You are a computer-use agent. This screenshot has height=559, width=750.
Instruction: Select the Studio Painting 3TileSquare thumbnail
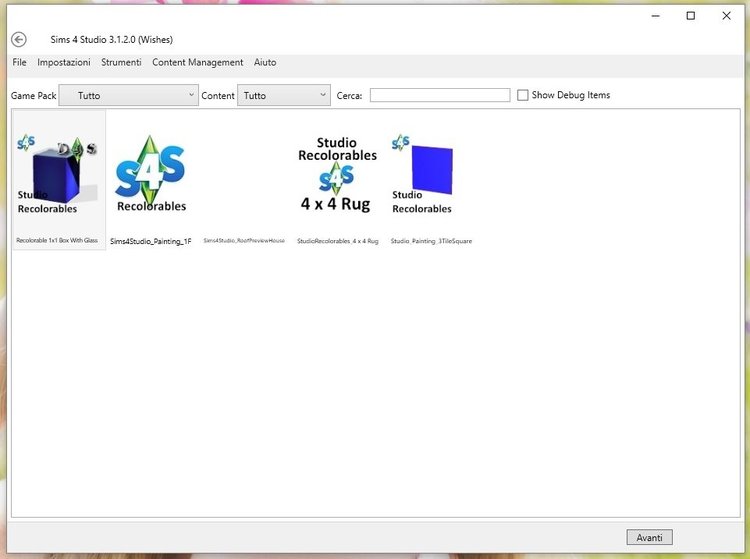(x=423, y=175)
